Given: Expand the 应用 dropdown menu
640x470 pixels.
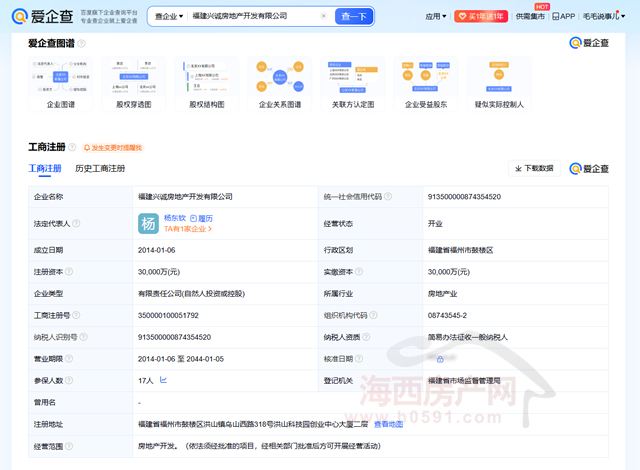Looking at the screenshot, I should click(436, 16).
